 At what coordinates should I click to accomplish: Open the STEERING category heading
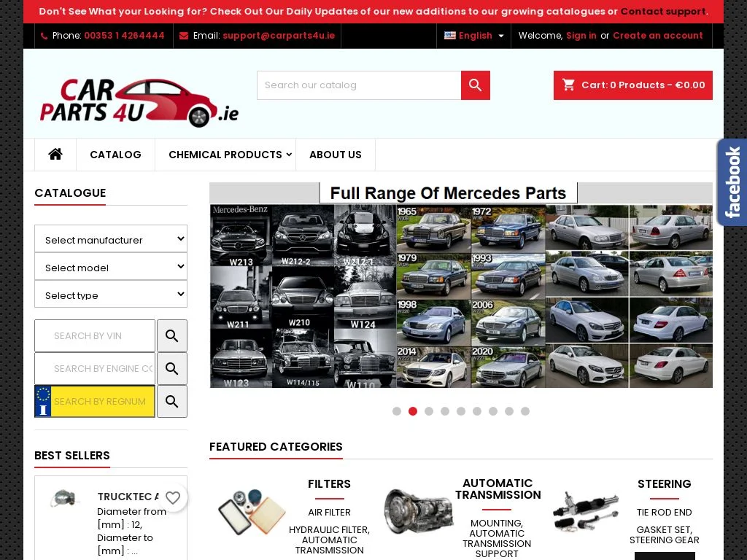[x=664, y=484]
